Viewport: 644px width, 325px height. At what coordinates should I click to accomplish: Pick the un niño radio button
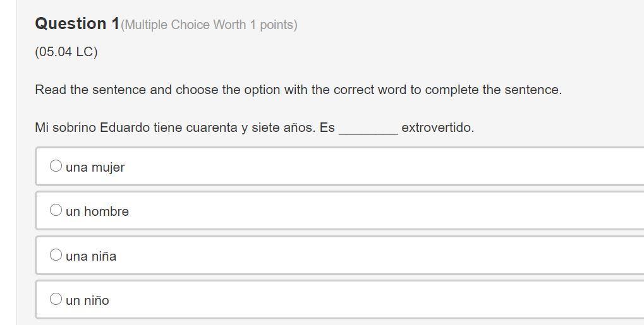pos(56,299)
